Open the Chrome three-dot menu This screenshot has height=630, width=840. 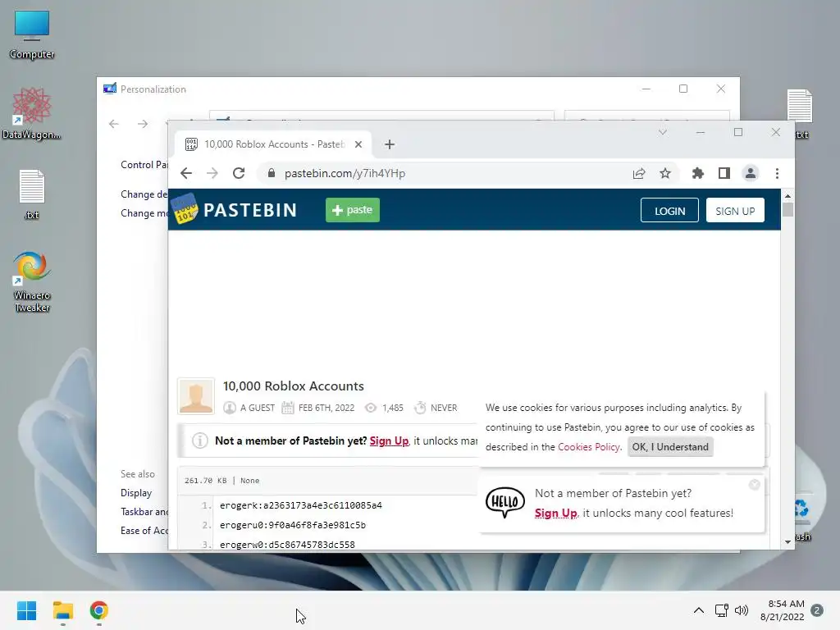tap(777, 173)
